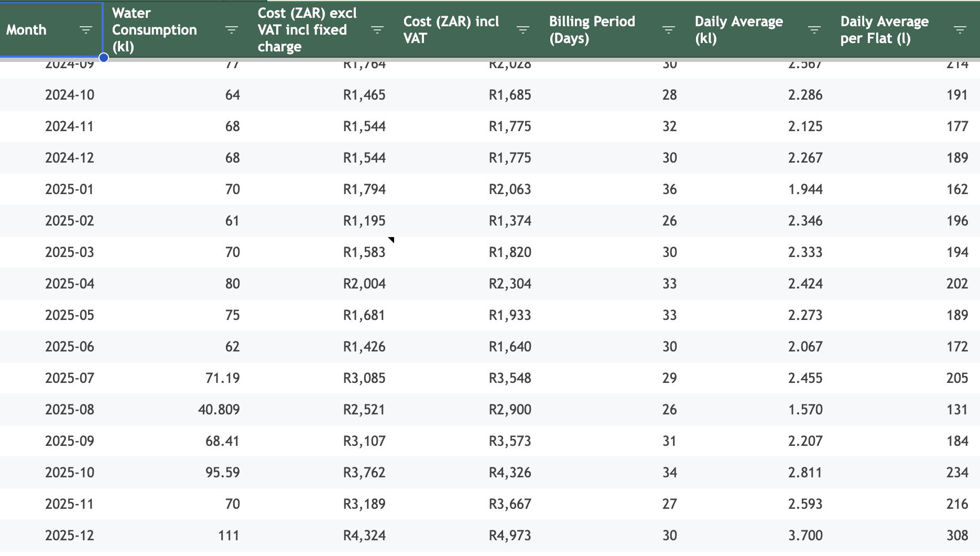
Task: Click the comment indicator triangle near R1,195
Action: 391,240
